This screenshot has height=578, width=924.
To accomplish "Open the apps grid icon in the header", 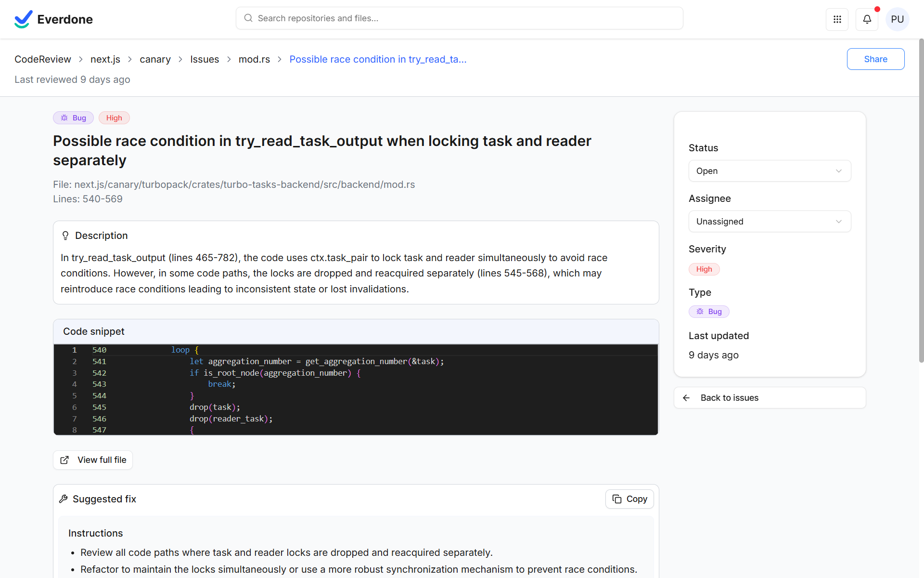I will point(837,19).
